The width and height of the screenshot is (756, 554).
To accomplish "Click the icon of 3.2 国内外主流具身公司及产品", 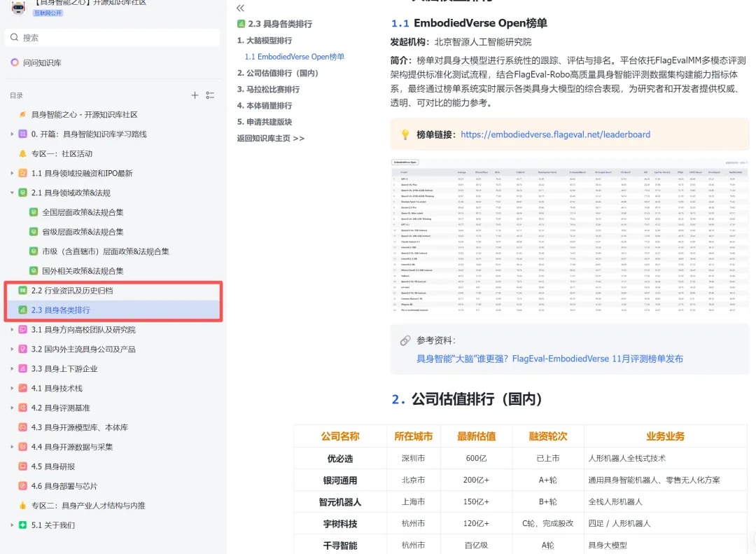I will (x=22, y=349).
